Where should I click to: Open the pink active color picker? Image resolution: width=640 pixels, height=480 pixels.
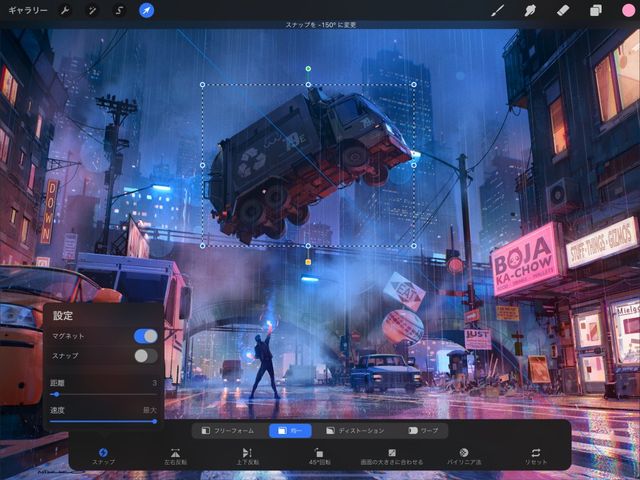(x=628, y=11)
